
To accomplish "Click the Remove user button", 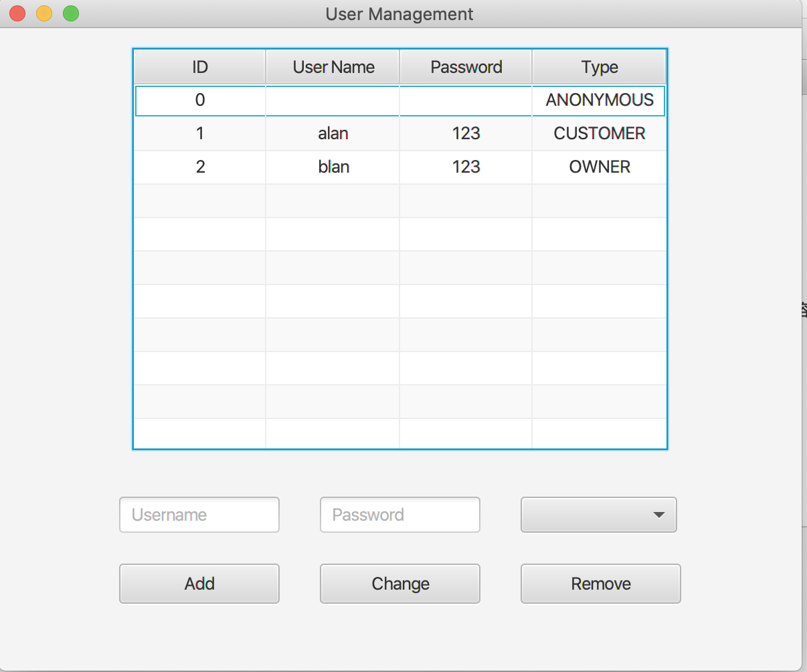I will click(x=600, y=584).
